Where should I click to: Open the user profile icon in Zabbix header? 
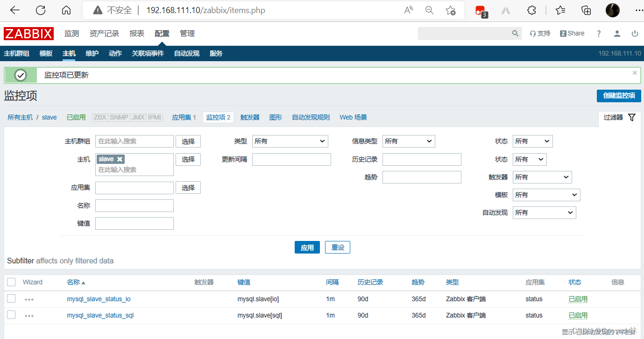[617, 34]
